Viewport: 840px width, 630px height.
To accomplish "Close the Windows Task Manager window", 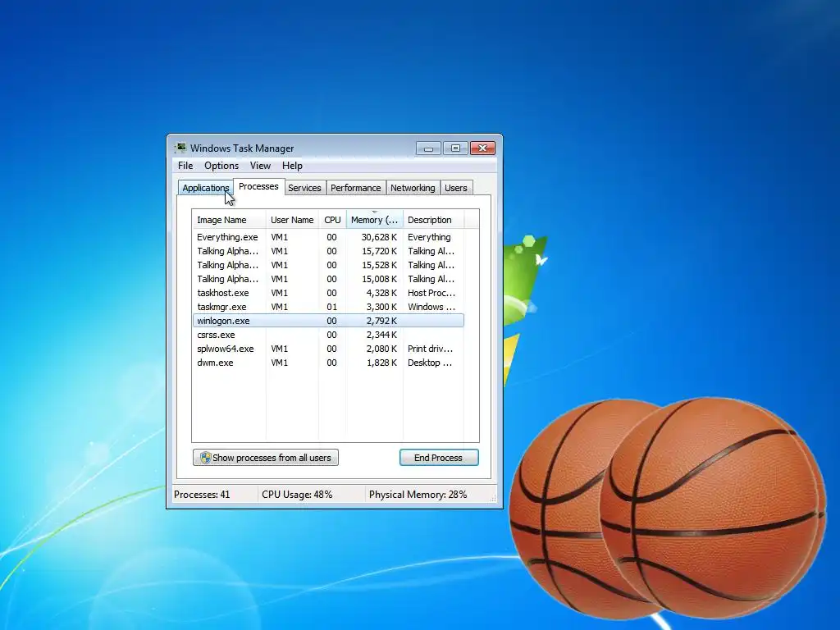I will 482,148.
